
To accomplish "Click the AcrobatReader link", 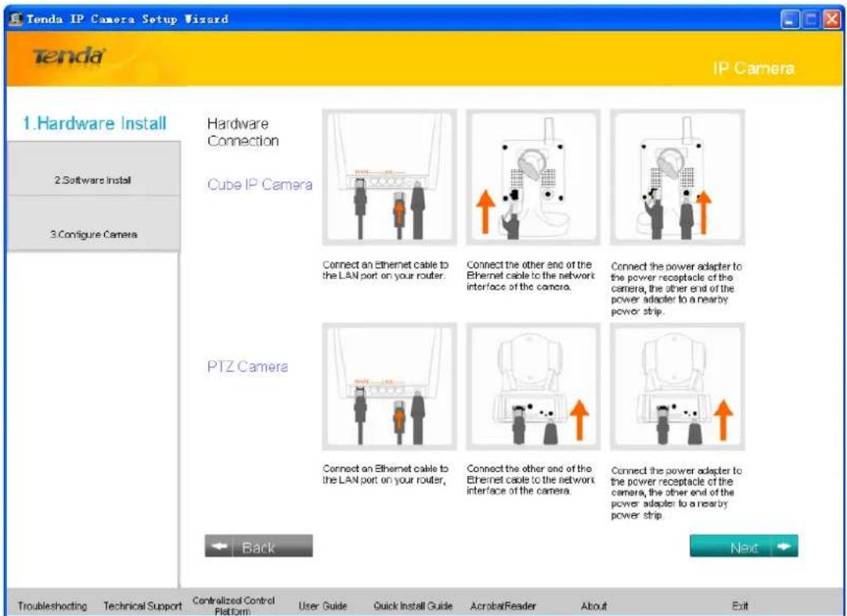I will click(x=503, y=606).
